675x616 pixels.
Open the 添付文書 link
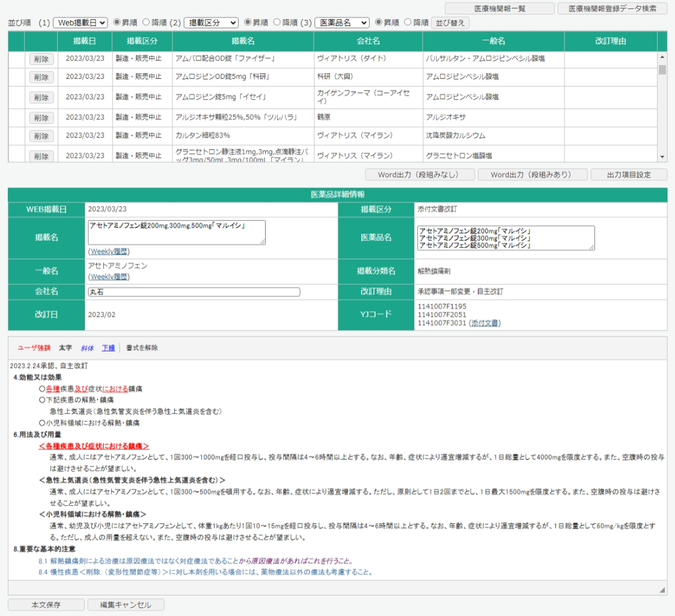(x=484, y=323)
